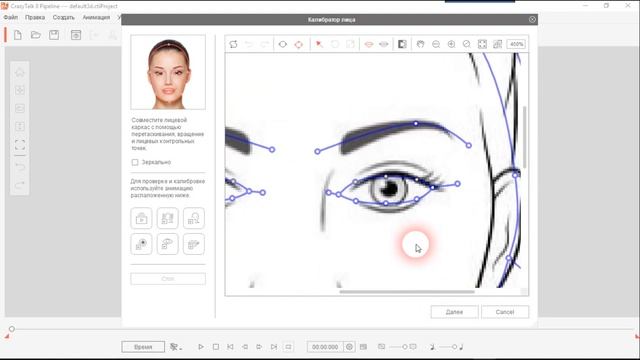The height and width of the screenshot is (360, 640).
Task: Click the fit-to-window frame icon
Action: point(482,44)
